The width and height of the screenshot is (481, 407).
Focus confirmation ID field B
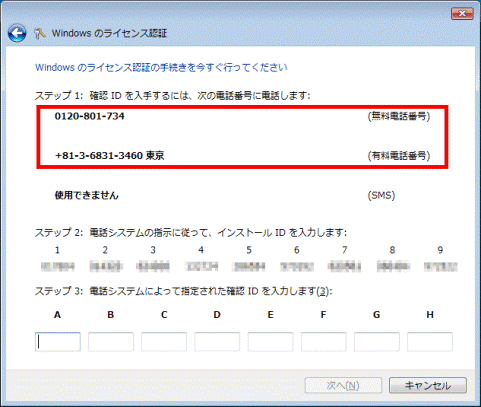pyautogui.click(x=111, y=342)
